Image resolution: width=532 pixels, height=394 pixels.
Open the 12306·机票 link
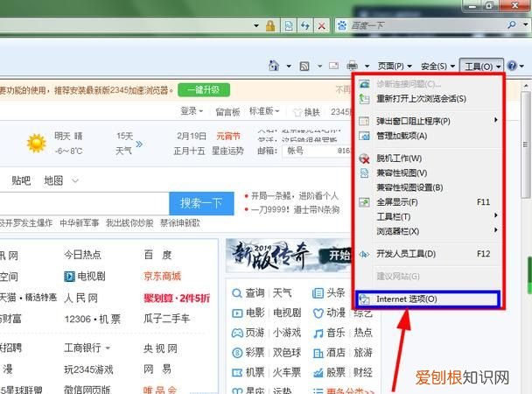tap(93, 319)
